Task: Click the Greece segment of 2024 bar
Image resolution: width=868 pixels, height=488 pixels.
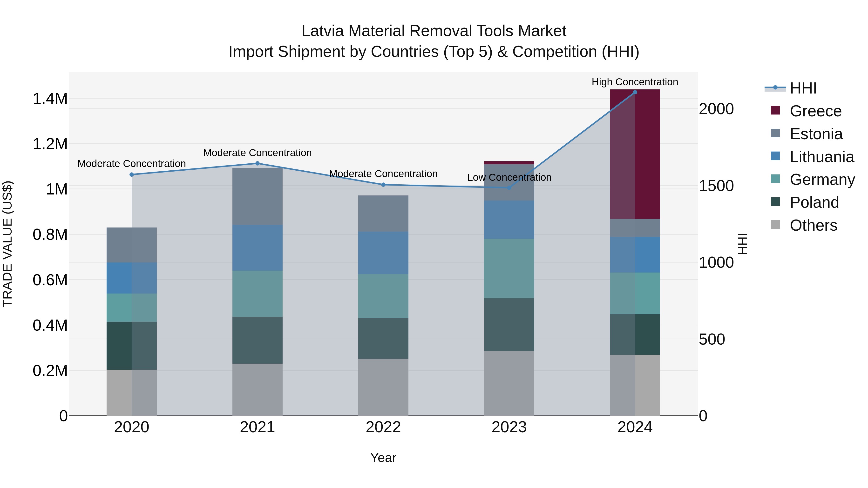Action: coord(635,154)
